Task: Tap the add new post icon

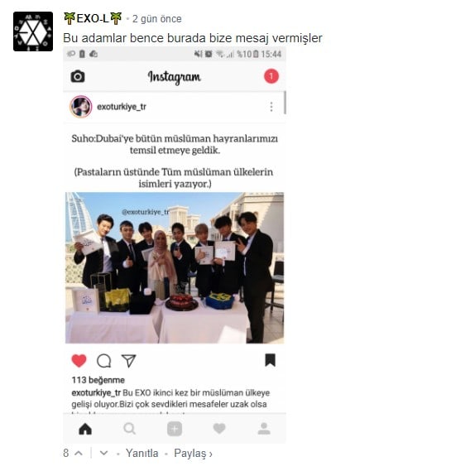Action: coord(175,429)
